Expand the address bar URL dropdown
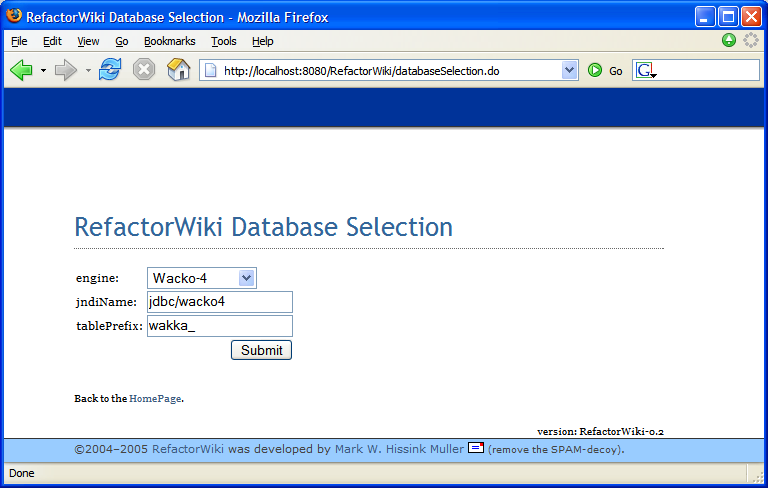 [x=569, y=70]
